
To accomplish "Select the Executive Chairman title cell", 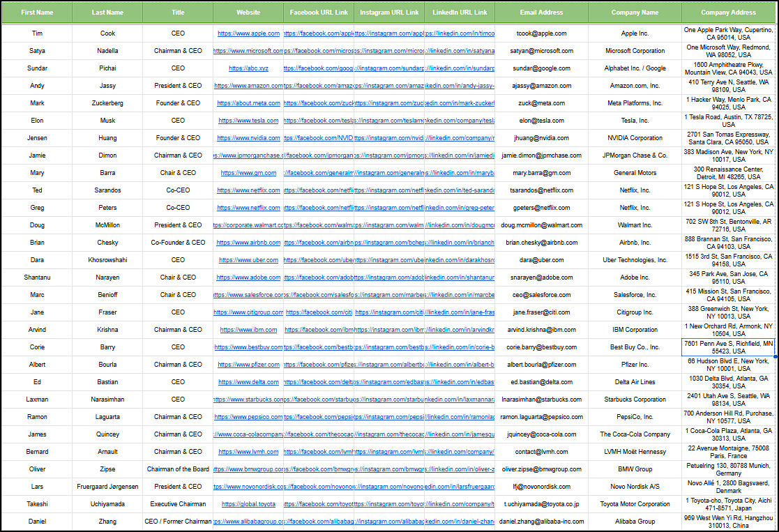I will tap(178, 504).
